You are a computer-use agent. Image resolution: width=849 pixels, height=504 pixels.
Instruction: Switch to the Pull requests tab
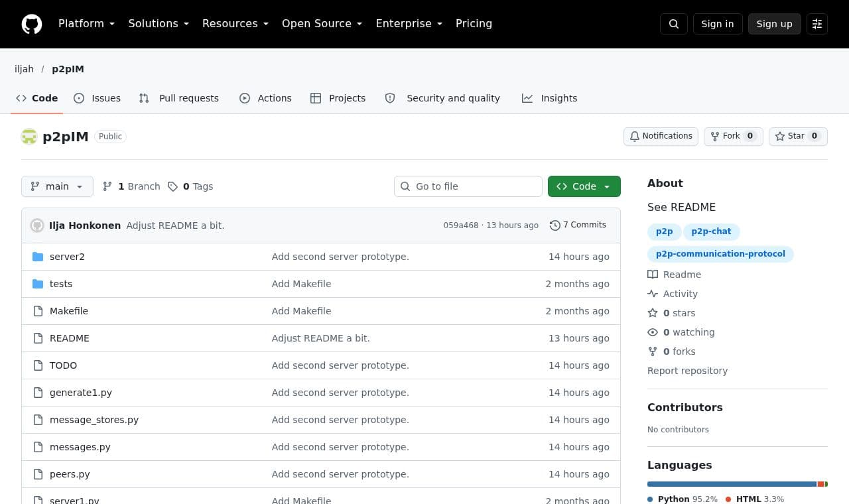[178, 98]
